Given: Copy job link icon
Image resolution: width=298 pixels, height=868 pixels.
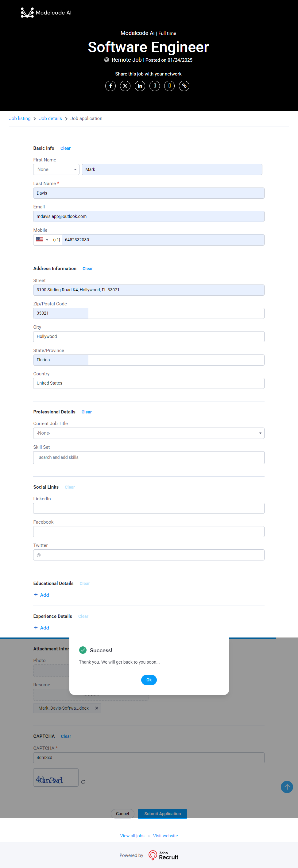Looking at the screenshot, I should pos(184,86).
